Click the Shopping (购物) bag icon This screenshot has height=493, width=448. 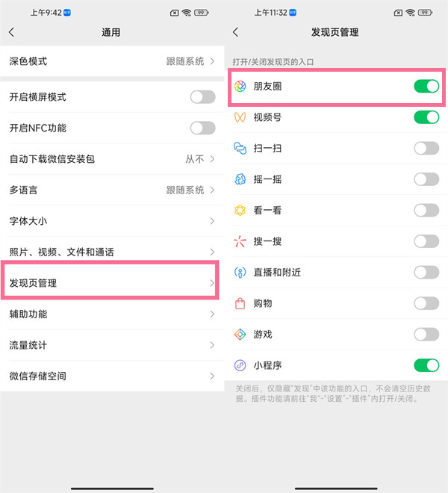(240, 303)
